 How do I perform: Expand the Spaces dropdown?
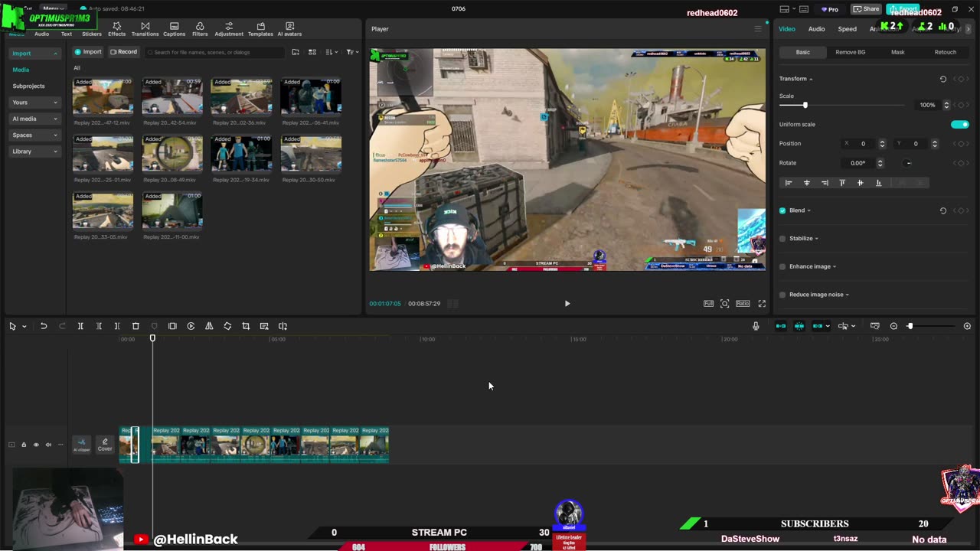pos(55,135)
